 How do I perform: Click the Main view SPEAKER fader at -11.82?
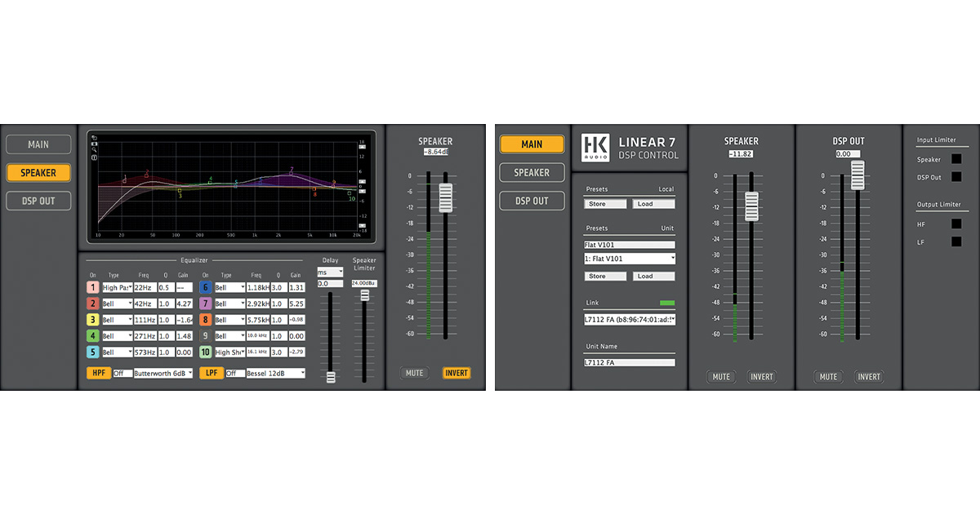(751, 206)
